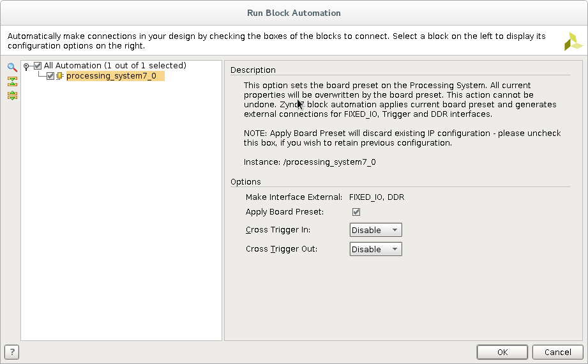588x364 pixels.
Task: Toggle the Apply Board Preset checkbox
Action: tap(356, 212)
